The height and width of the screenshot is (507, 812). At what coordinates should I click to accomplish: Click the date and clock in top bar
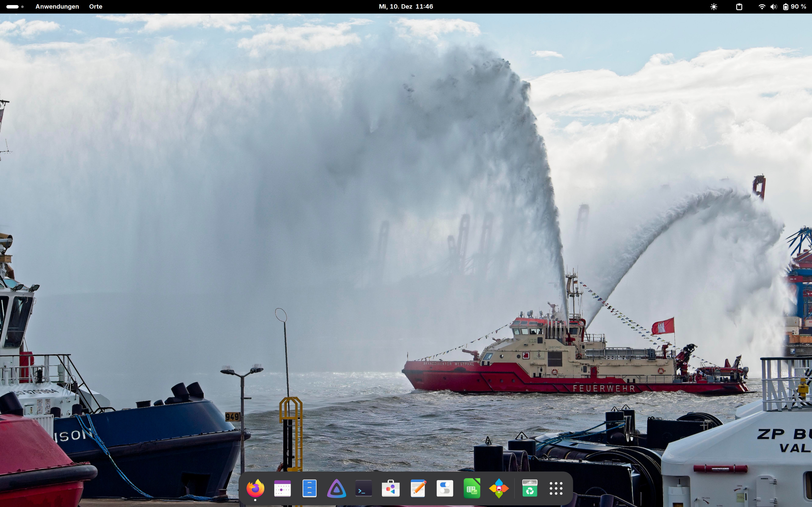pos(406,7)
